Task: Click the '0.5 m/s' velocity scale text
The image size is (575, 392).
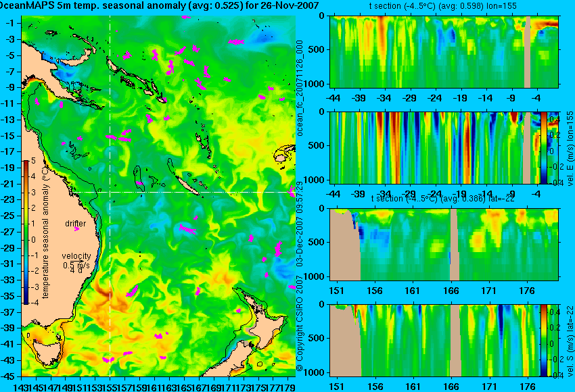Action: pos(76,265)
